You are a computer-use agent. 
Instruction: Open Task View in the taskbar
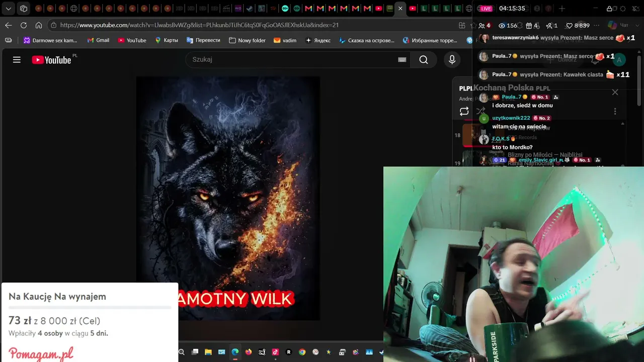point(195,352)
